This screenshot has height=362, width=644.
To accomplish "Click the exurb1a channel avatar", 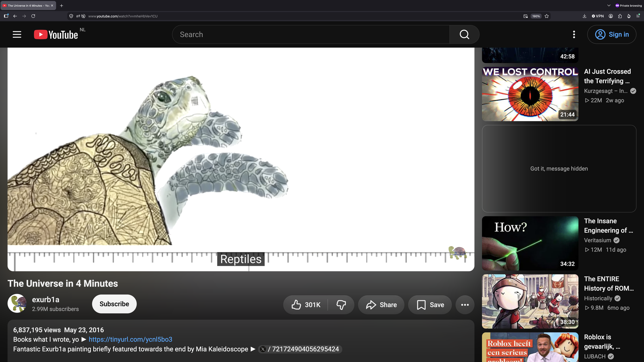I will click(17, 304).
